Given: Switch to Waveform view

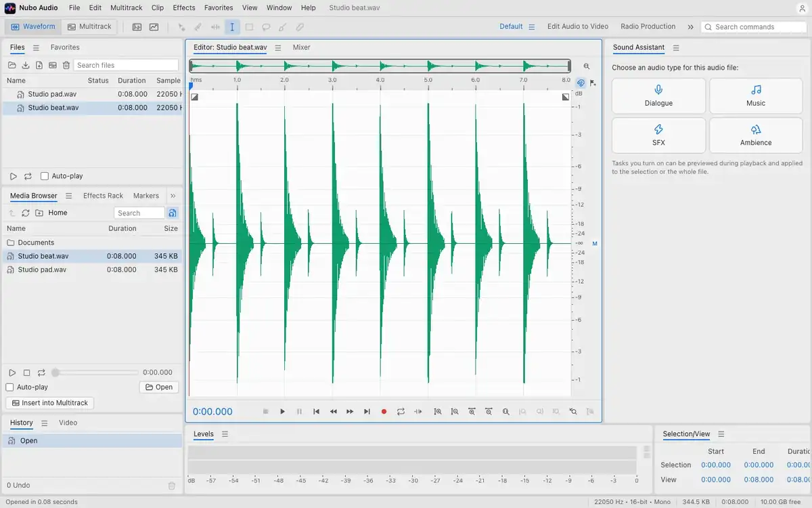Looking at the screenshot, I should pos(33,27).
